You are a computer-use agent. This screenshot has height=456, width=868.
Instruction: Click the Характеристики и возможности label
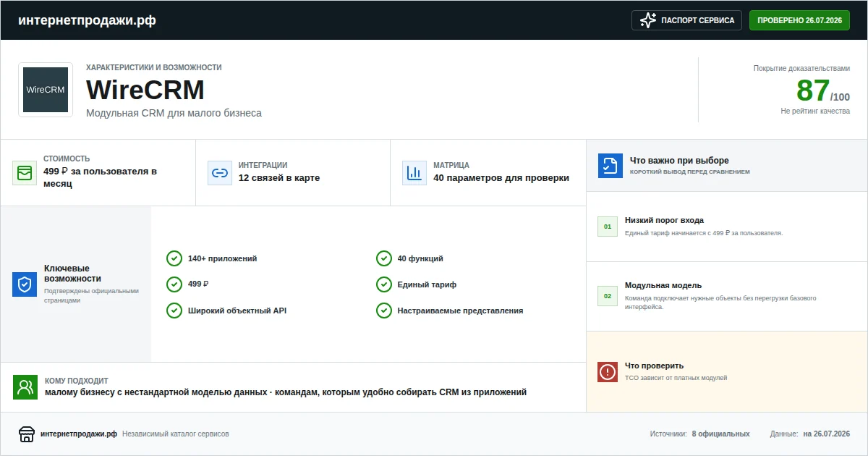[x=154, y=67]
